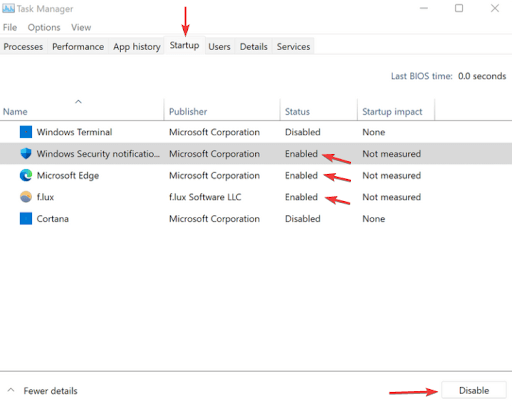Switch to the Processes tab
Viewport: 512px width, 406px height.
tap(23, 47)
